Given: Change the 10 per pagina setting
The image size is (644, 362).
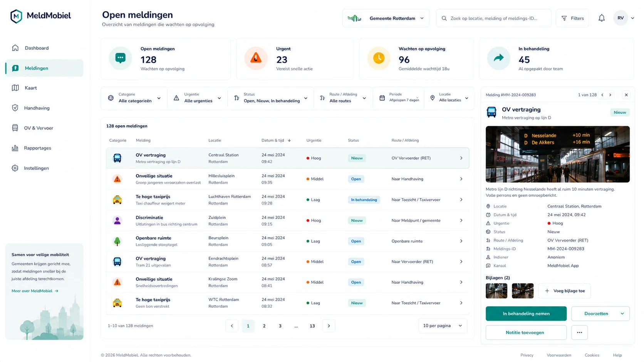Looking at the screenshot, I should click(443, 326).
